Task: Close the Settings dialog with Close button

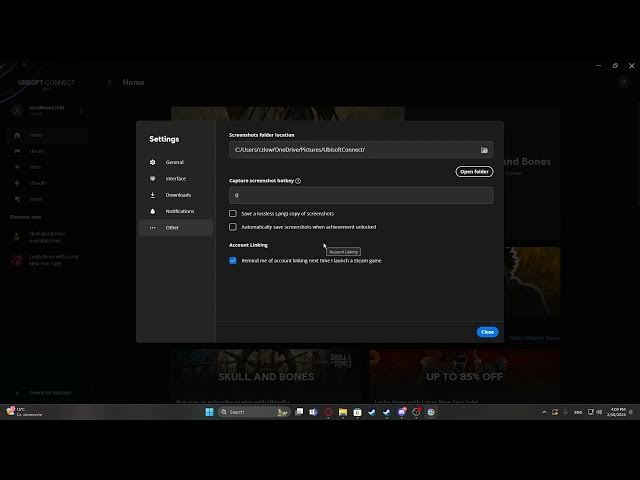Action: click(x=487, y=332)
